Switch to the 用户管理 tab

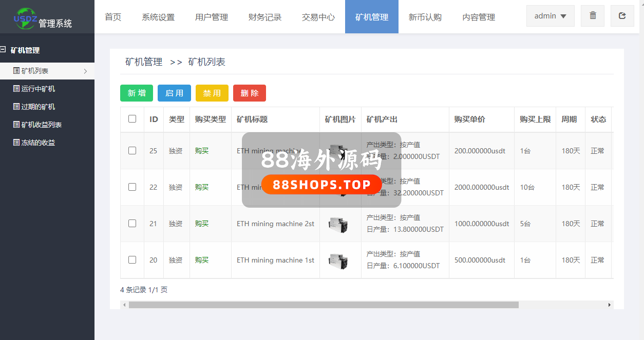click(211, 17)
